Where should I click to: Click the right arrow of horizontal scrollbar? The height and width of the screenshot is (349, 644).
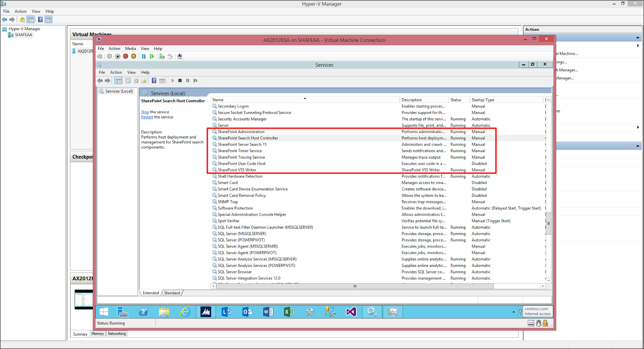[x=543, y=286]
